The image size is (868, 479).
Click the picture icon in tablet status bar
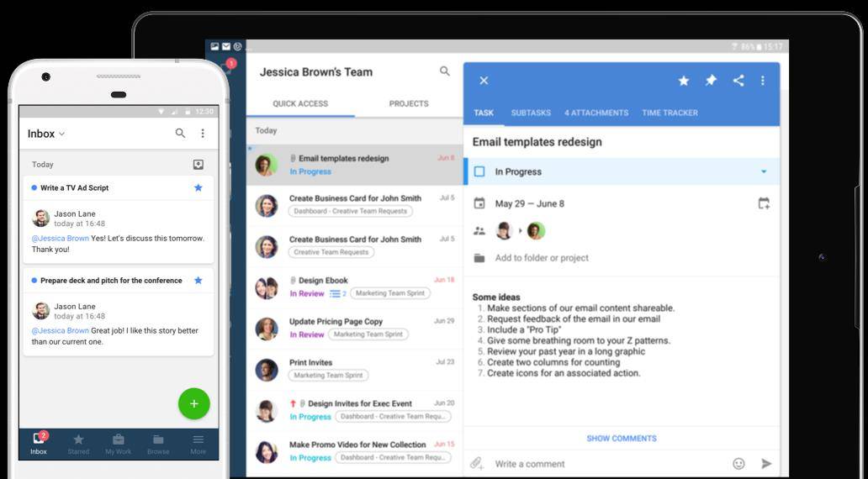[214, 46]
